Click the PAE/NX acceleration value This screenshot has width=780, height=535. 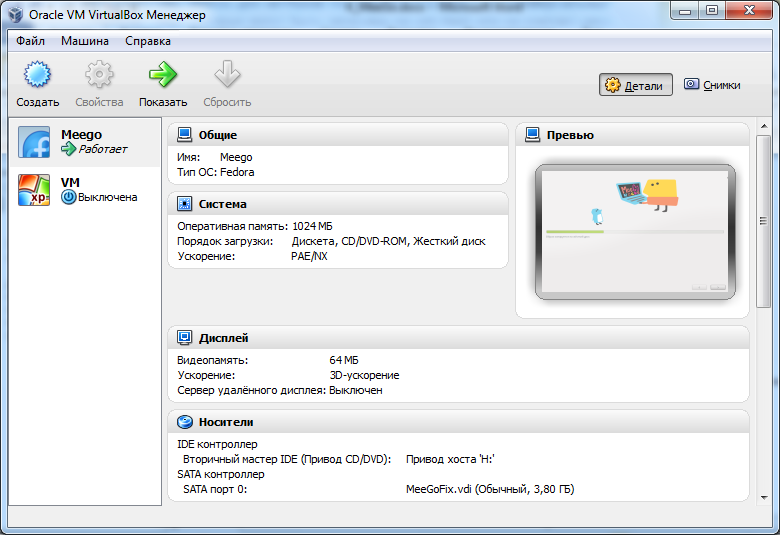309,256
